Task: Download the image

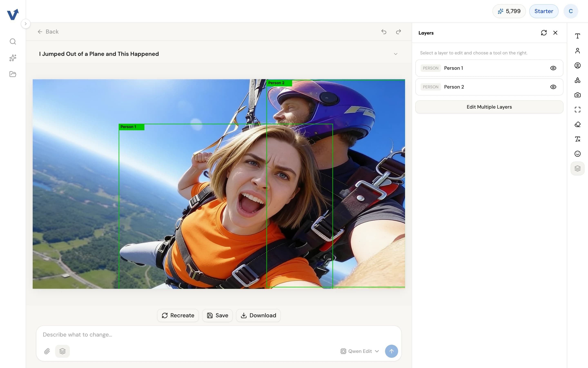Action: (258, 315)
